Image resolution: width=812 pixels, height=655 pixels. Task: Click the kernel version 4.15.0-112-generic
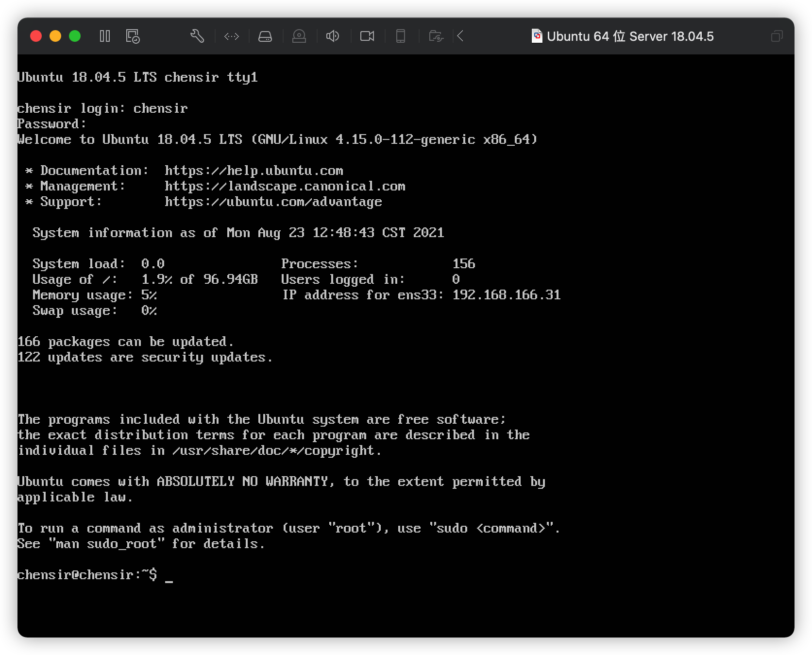click(x=406, y=140)
